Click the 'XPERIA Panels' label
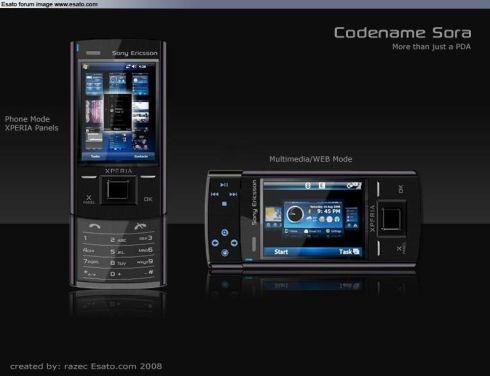The width and height of the screenshot is (490, 376). (31, 128)
